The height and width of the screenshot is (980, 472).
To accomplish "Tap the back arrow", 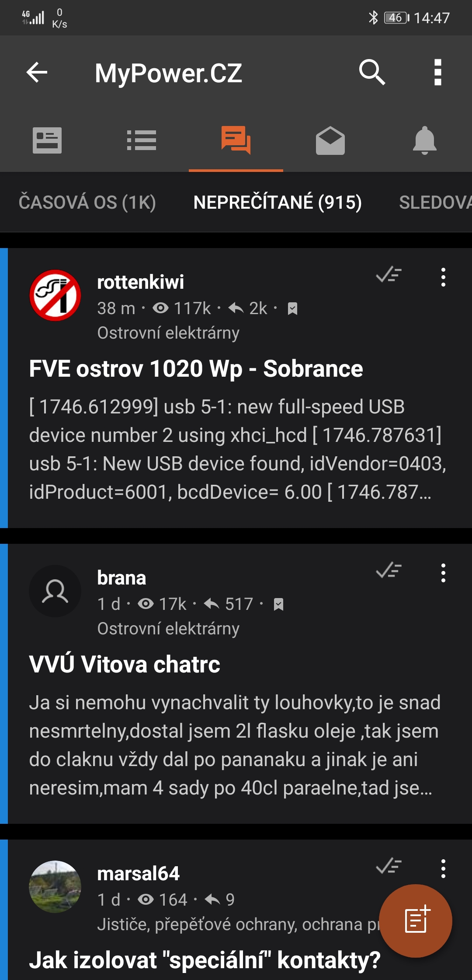I will (x=37, y=72).
